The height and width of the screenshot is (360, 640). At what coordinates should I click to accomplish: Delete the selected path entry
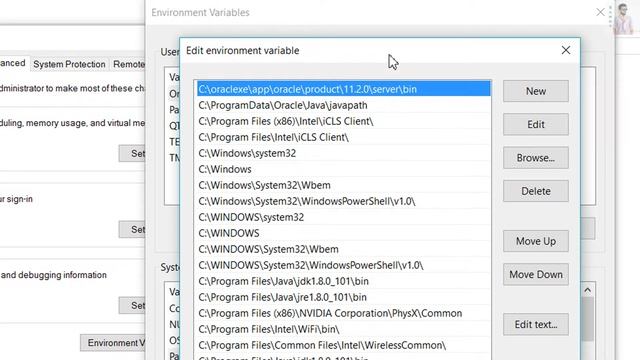536,191
